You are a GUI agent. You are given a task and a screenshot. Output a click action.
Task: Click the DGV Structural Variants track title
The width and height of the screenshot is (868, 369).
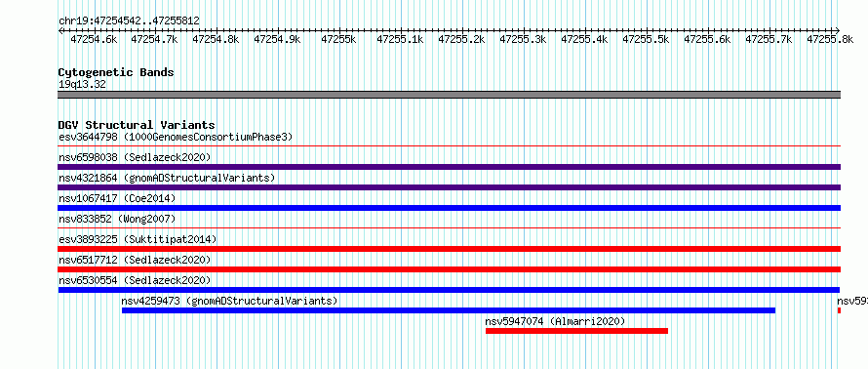137,125
